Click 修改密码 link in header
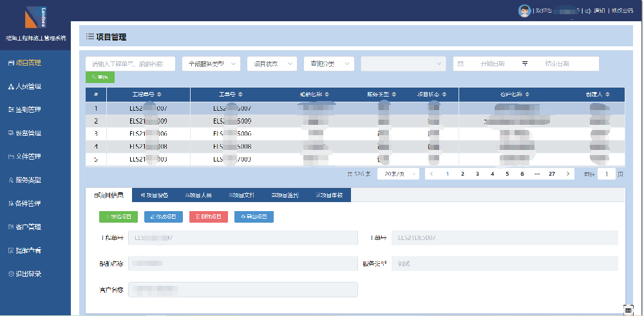Image resolution: width=644 pixels, height=316 pixels. 621,11
